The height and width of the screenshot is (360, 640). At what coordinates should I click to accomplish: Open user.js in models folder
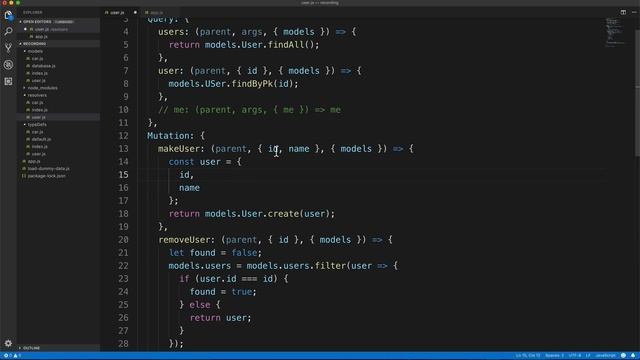pos(38,80)
